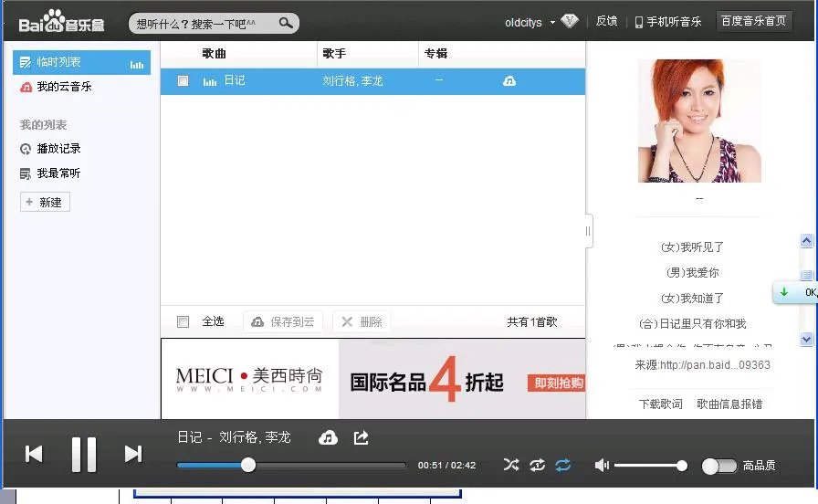This screenshot has width=818, height=504.
Task: Click the scrollbar list icon on the right edge
Action: 806,275
